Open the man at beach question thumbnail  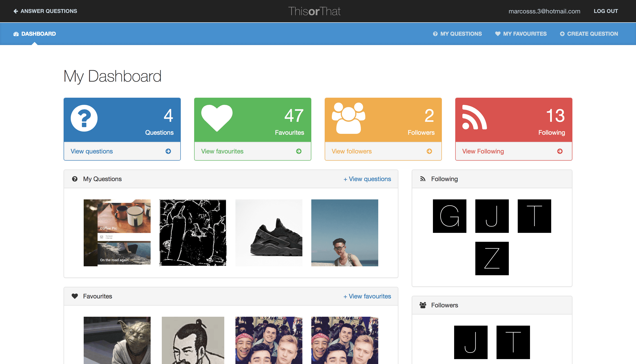click(x=345, y=233)
